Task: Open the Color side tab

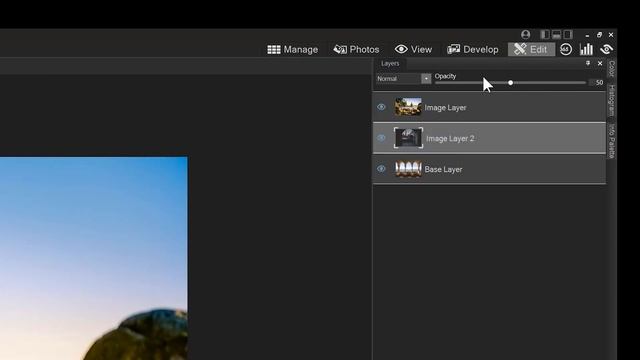Action: pyautogui.click(x=611, y=69)
